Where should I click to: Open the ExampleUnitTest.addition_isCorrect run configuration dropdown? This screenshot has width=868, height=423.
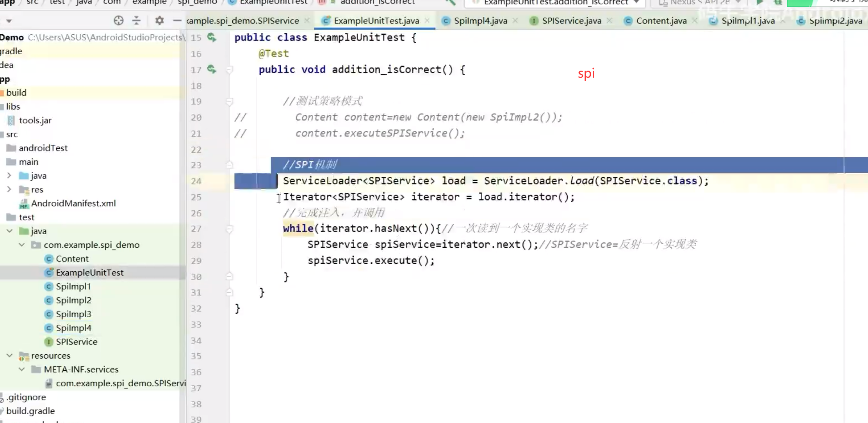click(554, 2)
